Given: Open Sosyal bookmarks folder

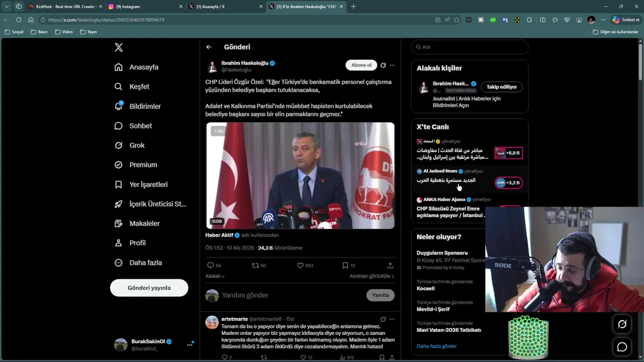Looking at the screenshot, I should click(14, 32).
